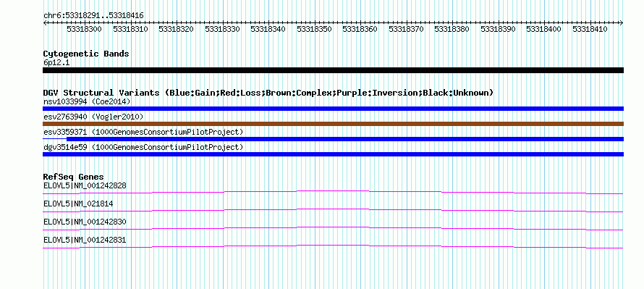Click the magenta NM_001242828 transcript line
This screenshot has width=644, height=289.
(x=333, y=192)
